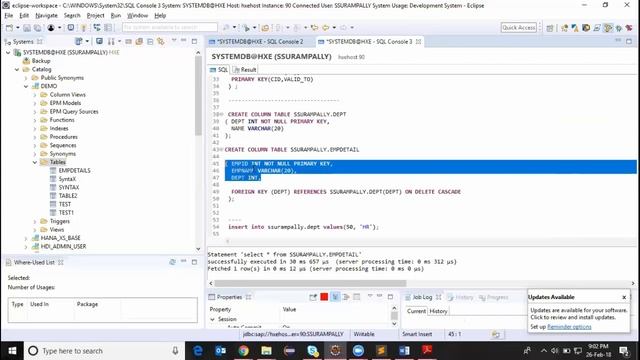This screenshot has height=360, width=640.
Task: Click the monitor icon in the Systems panel toolbar
Action: 99,41
